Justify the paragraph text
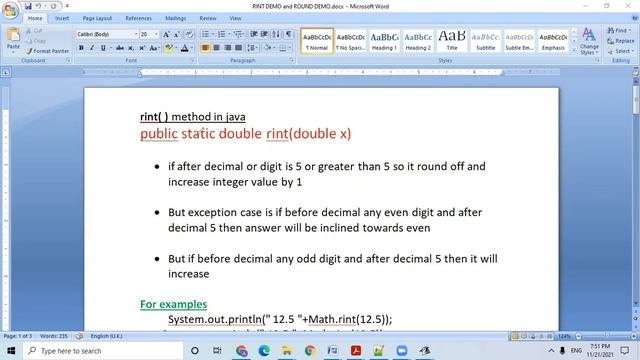Image resolution: width=640 pixels, height=360 pixels. pos(238,48)
